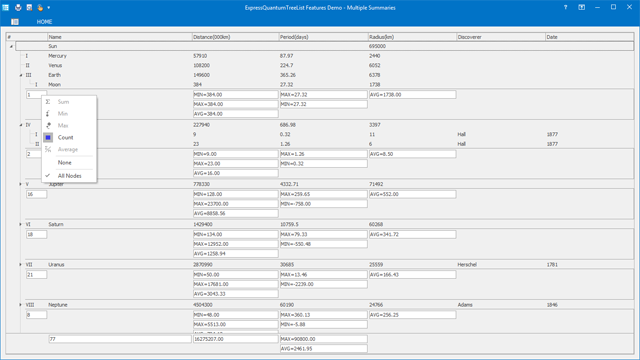Click the AVG=341.72 summary cell
The image size is (640, 360).
[x=412, y=234]
